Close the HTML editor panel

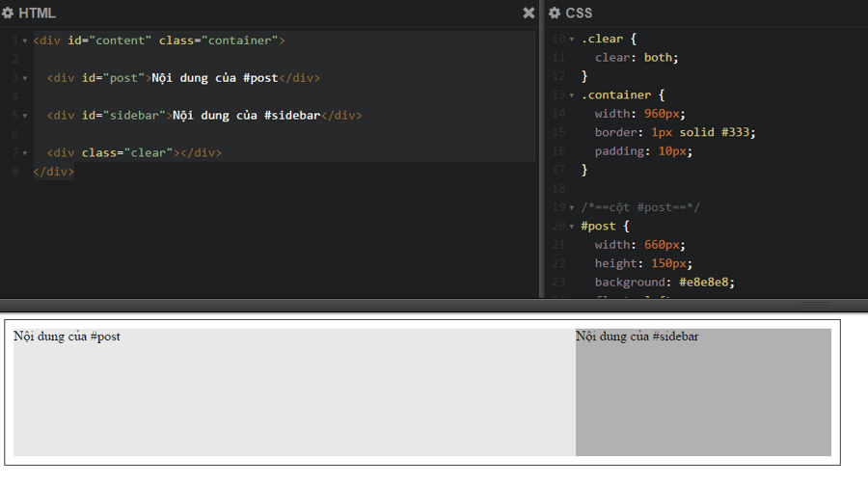click(529, 13)
